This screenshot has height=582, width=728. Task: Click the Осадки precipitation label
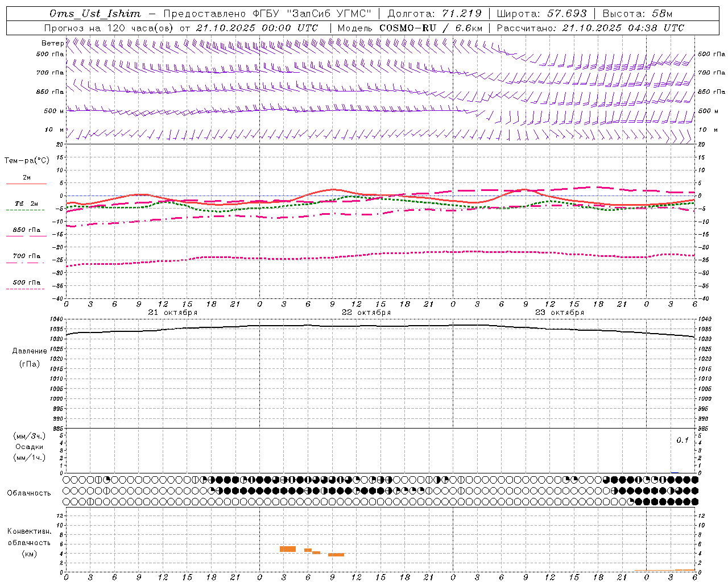click(x=29, y=447)
